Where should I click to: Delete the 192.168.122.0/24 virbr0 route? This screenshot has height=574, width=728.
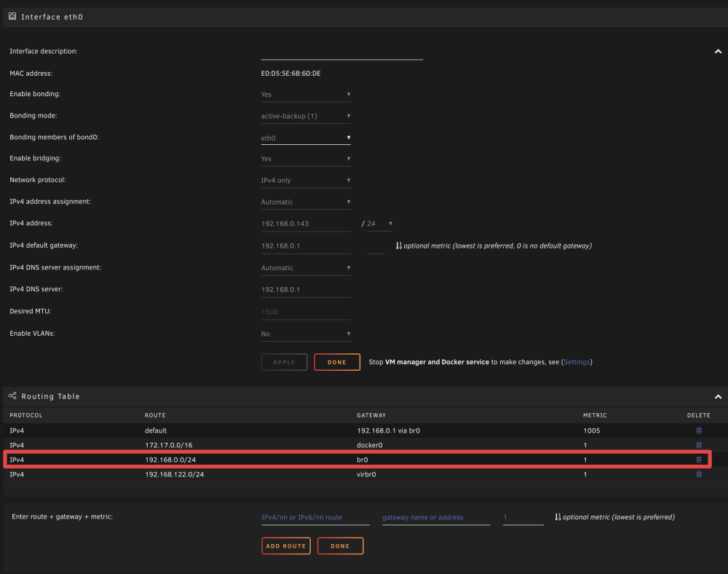(699, 474)
